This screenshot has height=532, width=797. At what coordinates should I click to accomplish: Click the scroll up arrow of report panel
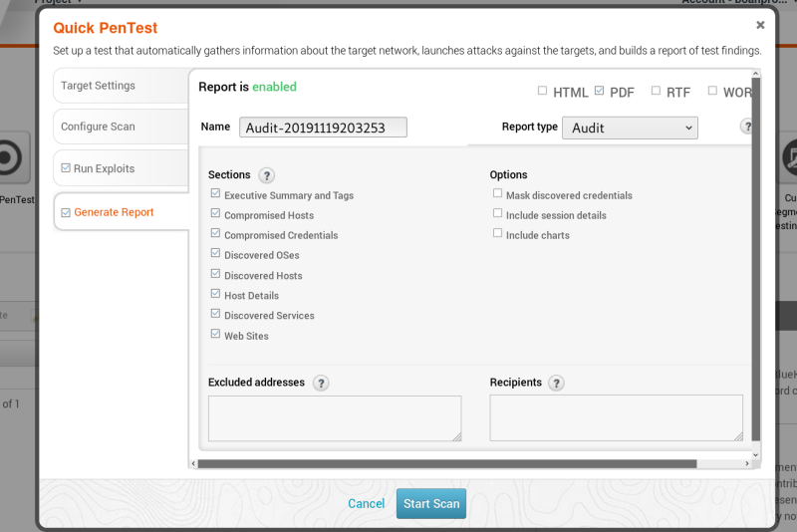click(756, 74)
